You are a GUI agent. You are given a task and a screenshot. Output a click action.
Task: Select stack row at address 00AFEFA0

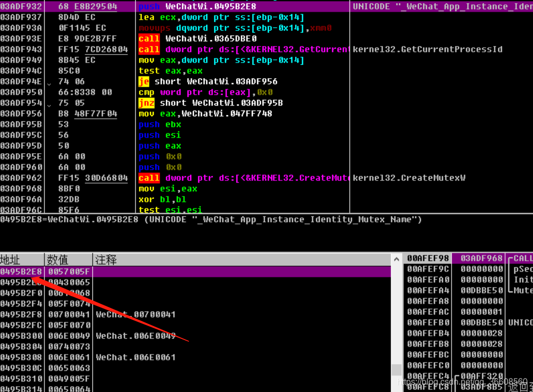468,280
